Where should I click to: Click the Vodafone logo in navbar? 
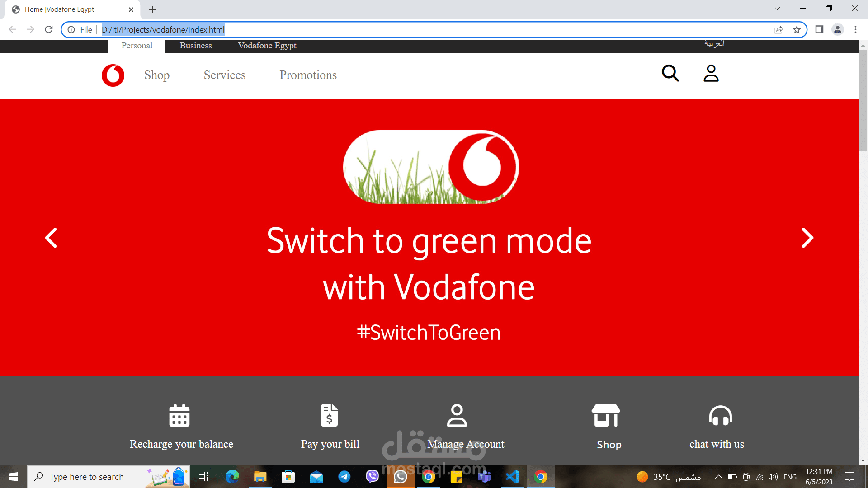[113, 75]
